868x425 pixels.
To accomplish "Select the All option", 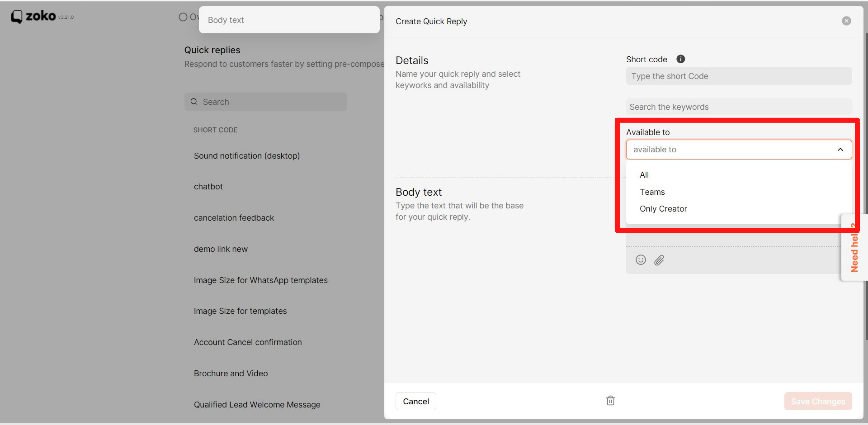I will click(644, 175).
